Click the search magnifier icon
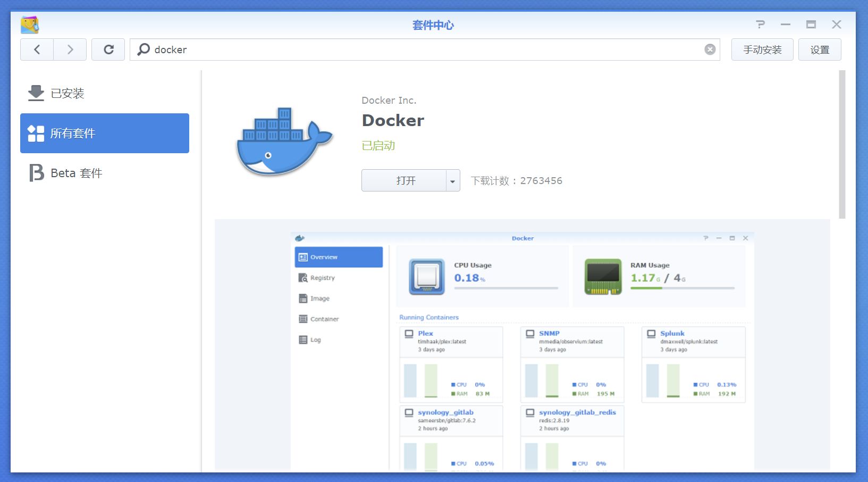 tap(143, 49)
